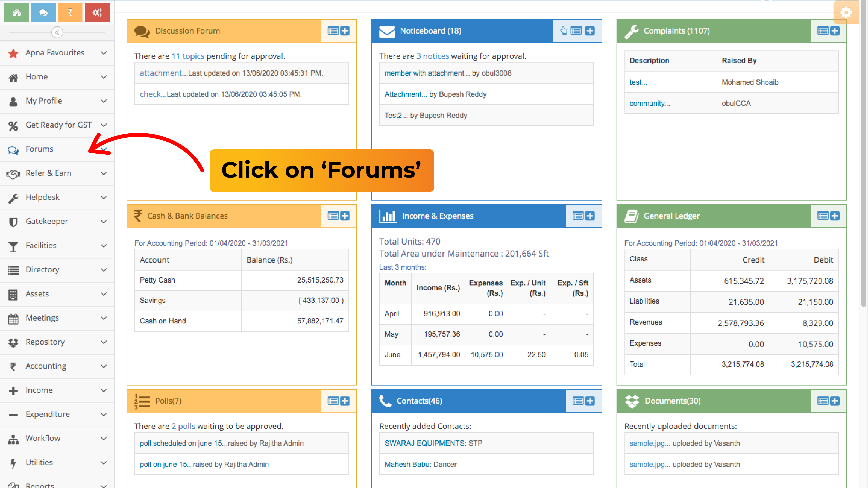Image resolution: width=868 pixels, height=488 pixels.
Task: Select Petty Cash balance 25,515,250.73
Action: (320, 280)
